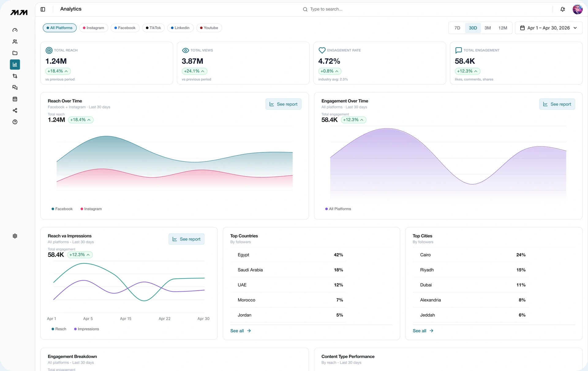Switch to the 7D time range
Screen dimensions: 588x371
(x=457, y=28)
